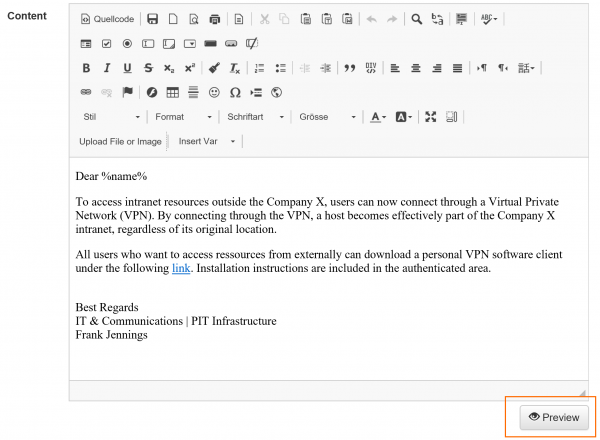Open the Templates icon
The image size is (600, 440).
tap(239, 19)
